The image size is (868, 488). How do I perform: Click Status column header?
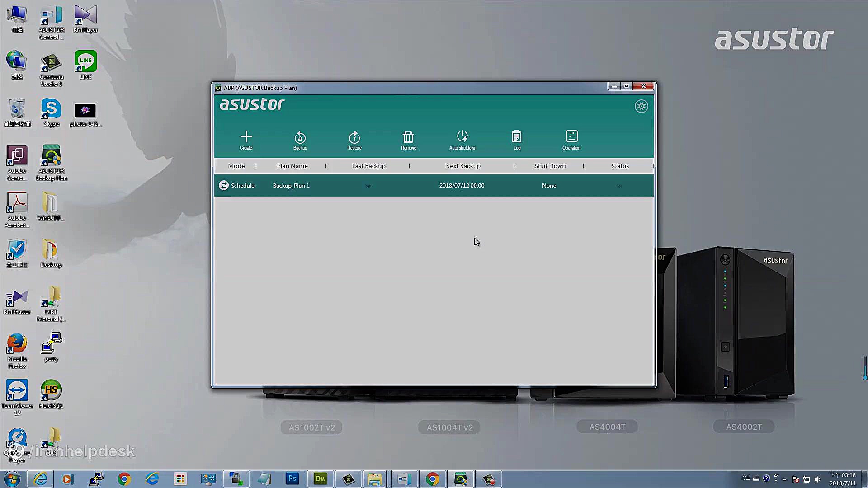[x=620, y=166]
